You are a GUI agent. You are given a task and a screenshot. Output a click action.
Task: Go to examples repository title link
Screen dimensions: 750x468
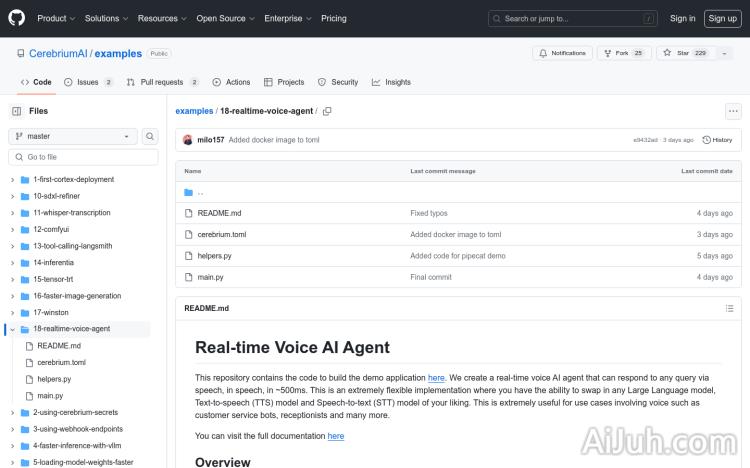[118, 54]
